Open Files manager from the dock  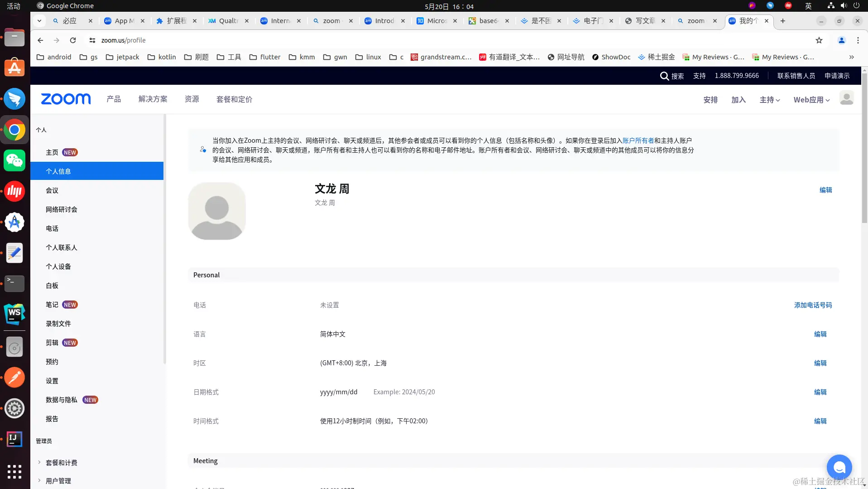14,37
